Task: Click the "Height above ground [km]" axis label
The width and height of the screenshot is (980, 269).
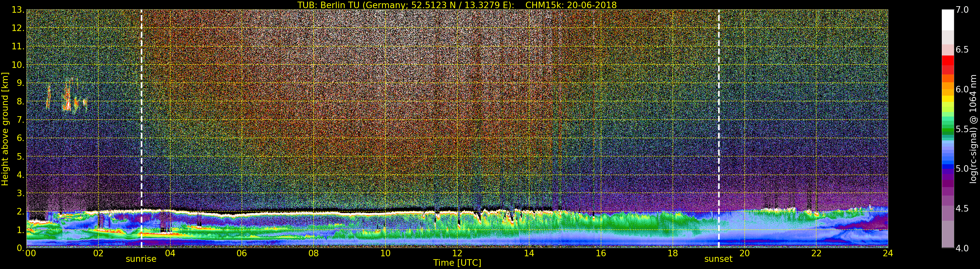Action: [5, 129]
